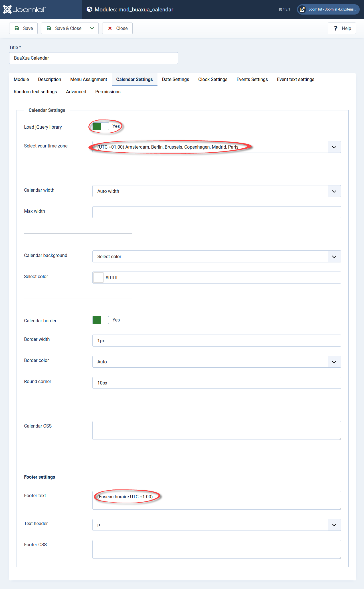Click the floppy icon on Save button
364x589 pixels.
tap(17, 28)
